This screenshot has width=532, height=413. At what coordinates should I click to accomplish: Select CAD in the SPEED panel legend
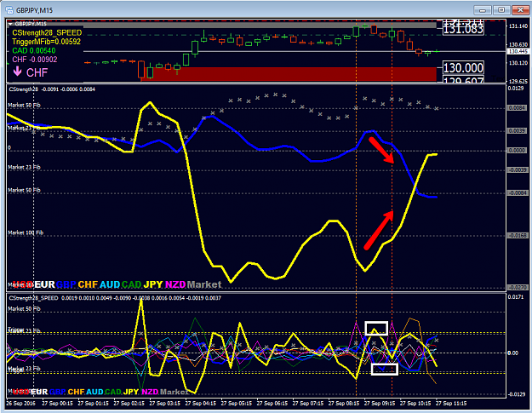(x=113, y=392)
